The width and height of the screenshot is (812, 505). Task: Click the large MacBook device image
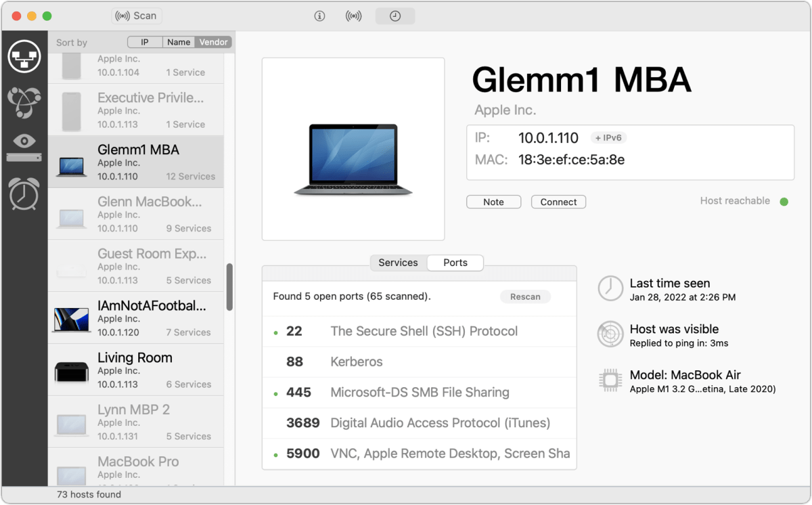click(x=353, y=160)
